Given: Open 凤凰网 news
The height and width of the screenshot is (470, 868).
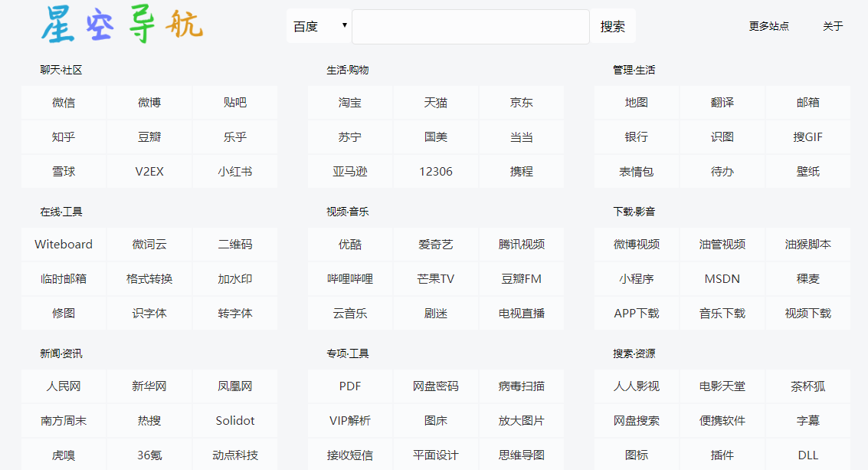Looking at the screenshot, I should 235,386.
